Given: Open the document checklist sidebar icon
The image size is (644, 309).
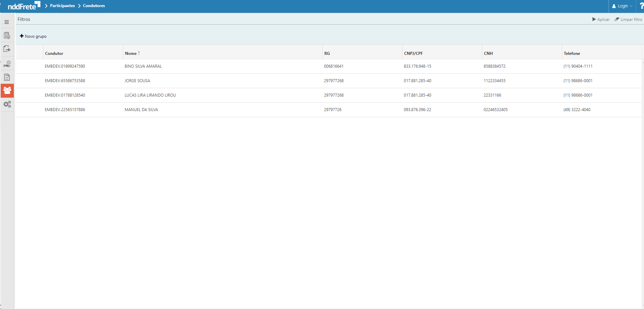Looking at the screenshot, I should pos(7,36).
